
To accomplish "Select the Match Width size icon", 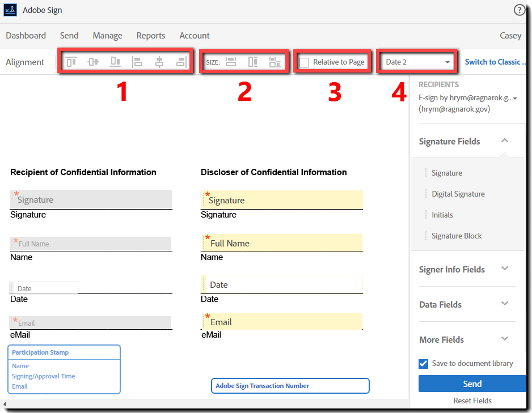I will click(x=231, y=62).
